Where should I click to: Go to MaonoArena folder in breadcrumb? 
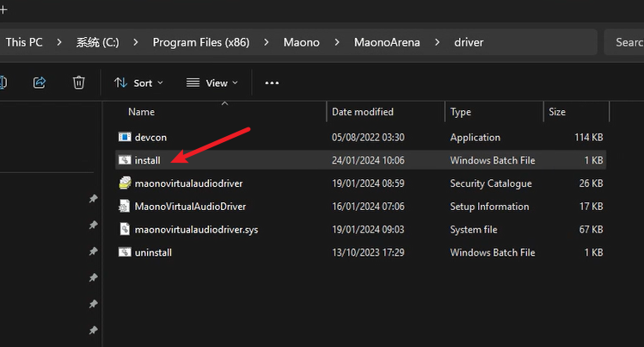387,42
